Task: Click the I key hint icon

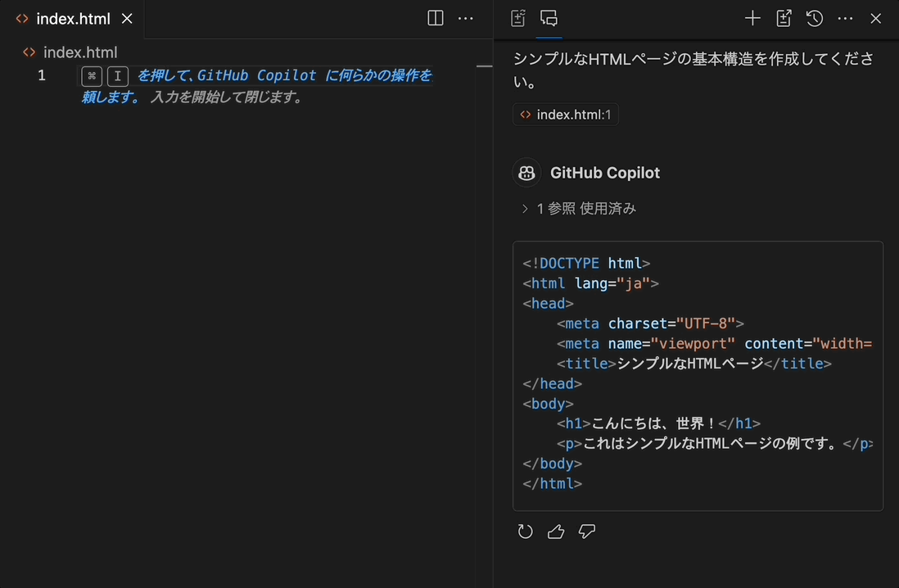Action: 118,75
